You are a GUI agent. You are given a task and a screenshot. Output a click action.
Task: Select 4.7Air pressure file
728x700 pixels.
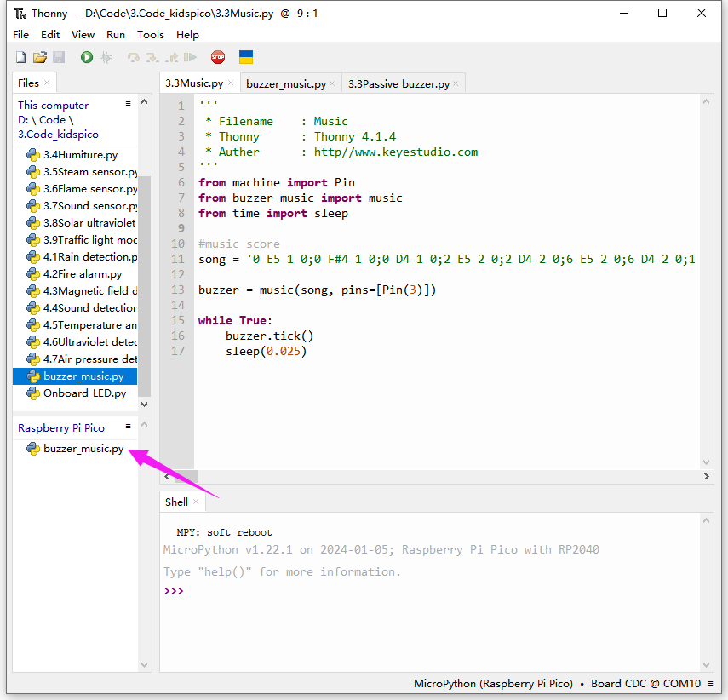(75, 359)
